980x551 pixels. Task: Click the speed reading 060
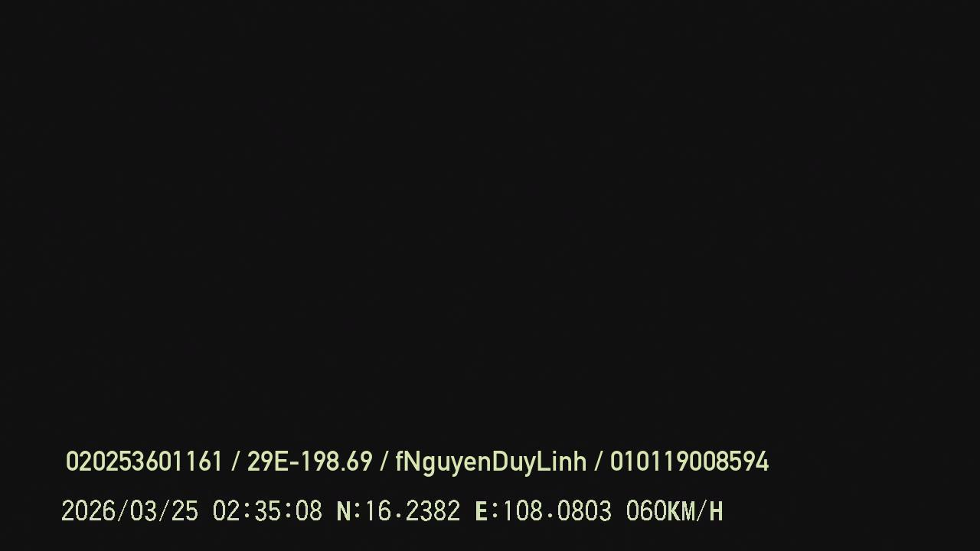pos(646,511)
